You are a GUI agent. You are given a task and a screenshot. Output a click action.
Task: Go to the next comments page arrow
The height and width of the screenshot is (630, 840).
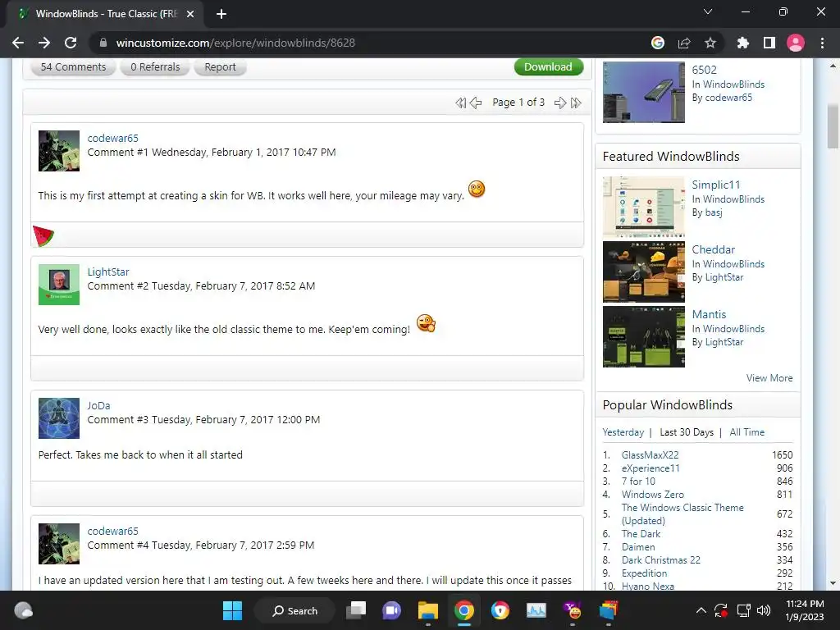coord(560,103)
